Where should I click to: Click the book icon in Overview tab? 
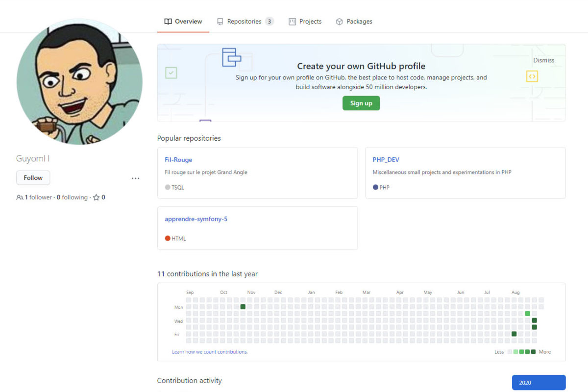tap(168, 22)
